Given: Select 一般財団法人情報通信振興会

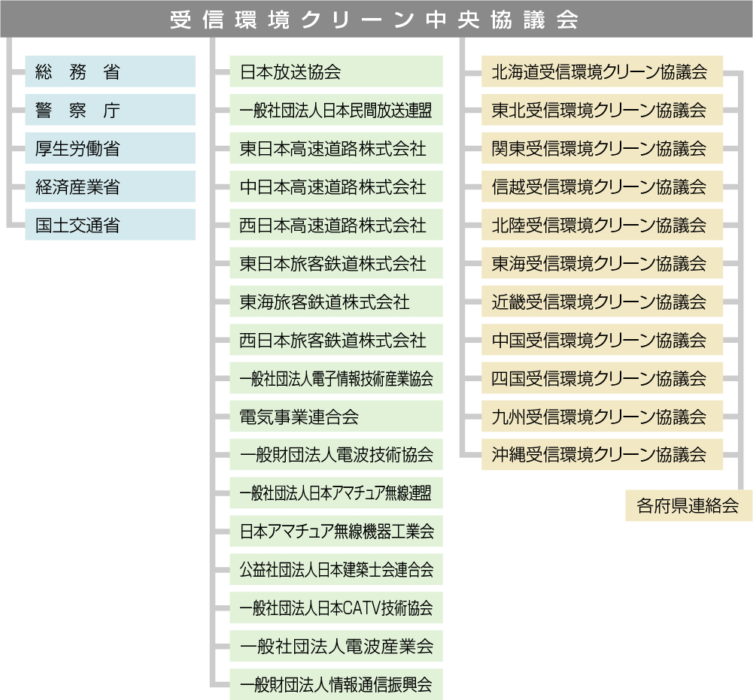Looking at the screenshot, I should [x=336, y=685].
